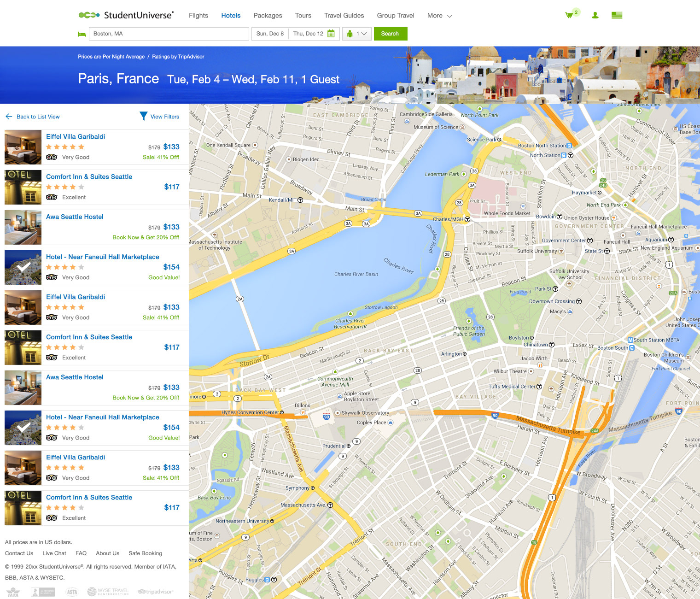Open the Contact Us footer link
This screenshot has height=599, width=700.
pos(19,553)
